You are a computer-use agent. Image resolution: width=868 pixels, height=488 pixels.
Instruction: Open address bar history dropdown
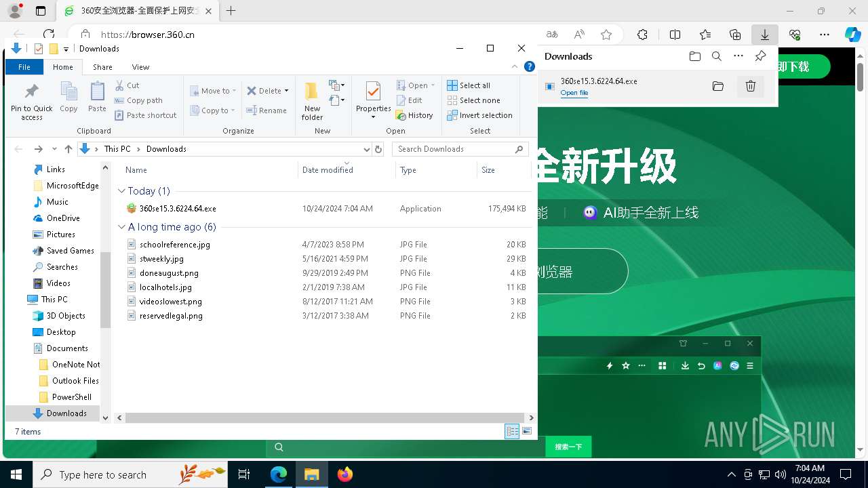coord(367,149)
